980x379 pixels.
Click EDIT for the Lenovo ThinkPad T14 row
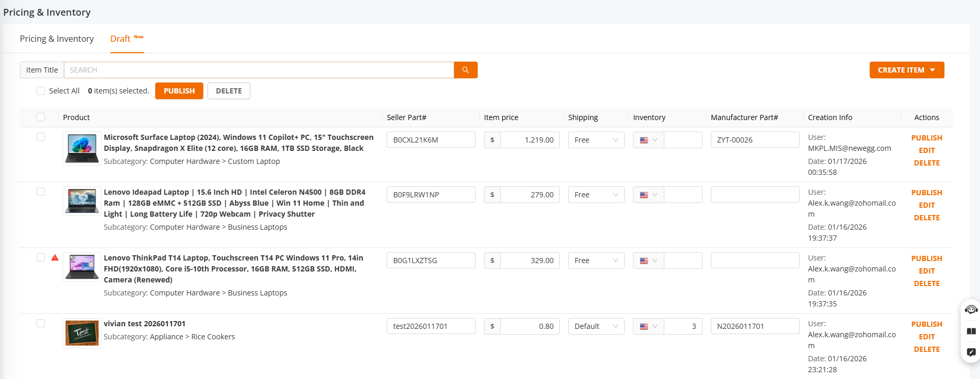click(x=926, y=271)
